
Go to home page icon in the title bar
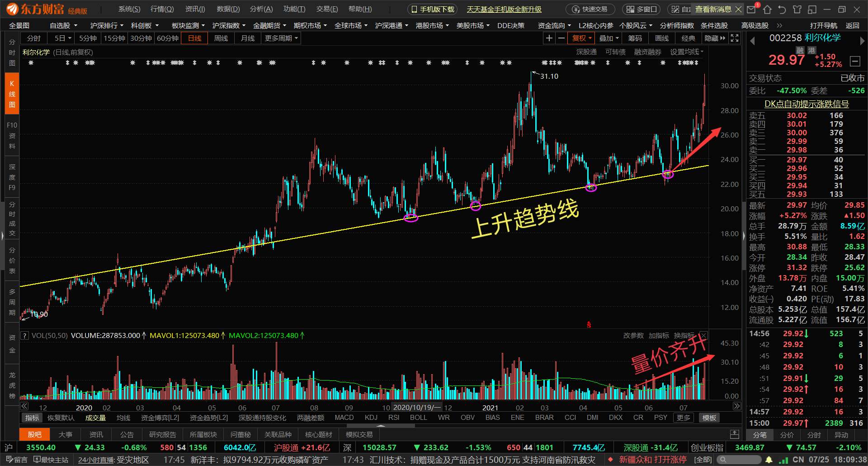tap(767, 9)
